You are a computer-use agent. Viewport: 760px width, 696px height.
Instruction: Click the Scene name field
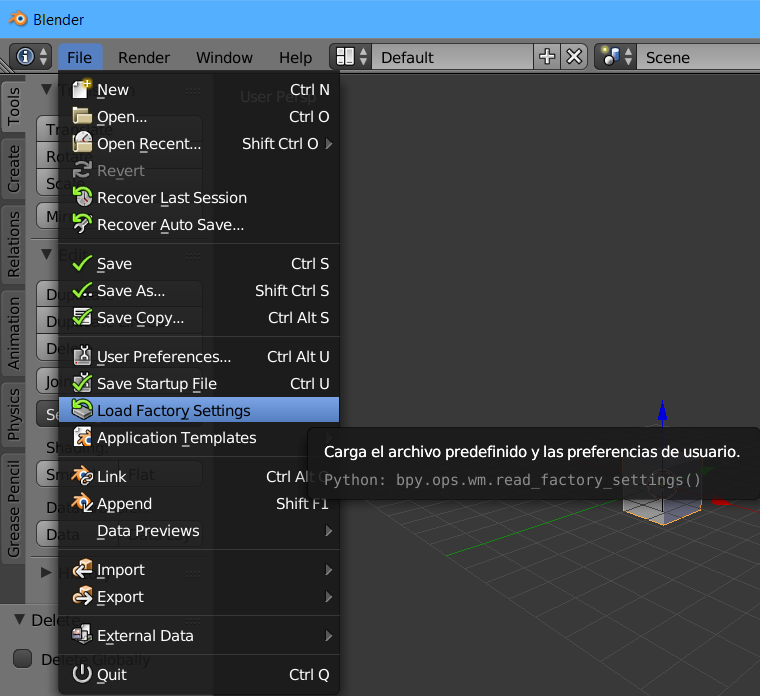698,57
